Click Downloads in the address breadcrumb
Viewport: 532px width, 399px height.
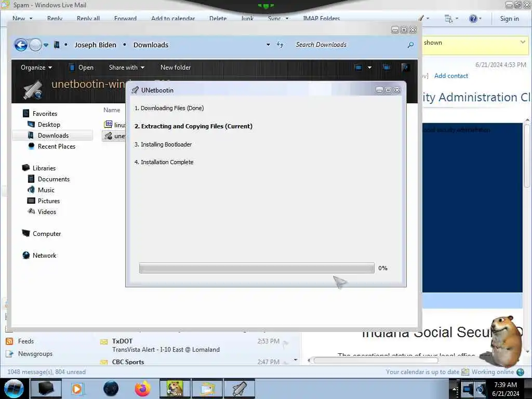click(151, 45)
